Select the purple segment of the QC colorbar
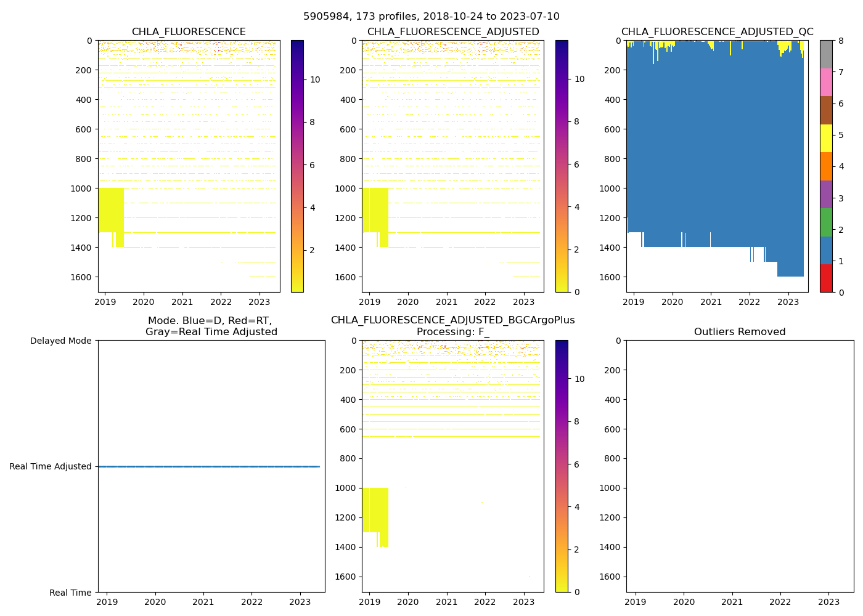This screenshot has height=616, width=863. pos(826,194)
